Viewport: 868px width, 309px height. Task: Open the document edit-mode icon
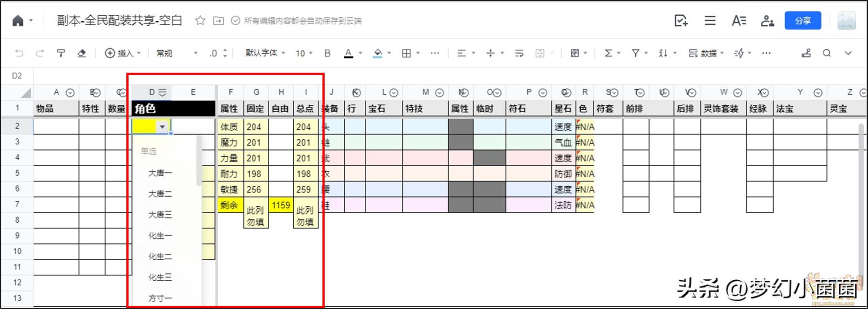click(x=681, y=20)
